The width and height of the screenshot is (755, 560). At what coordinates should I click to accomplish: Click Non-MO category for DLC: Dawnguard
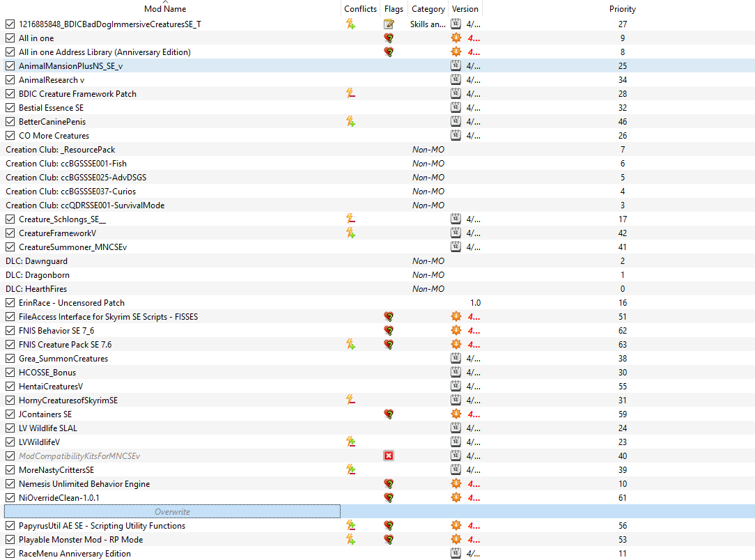tap(428, 261)
